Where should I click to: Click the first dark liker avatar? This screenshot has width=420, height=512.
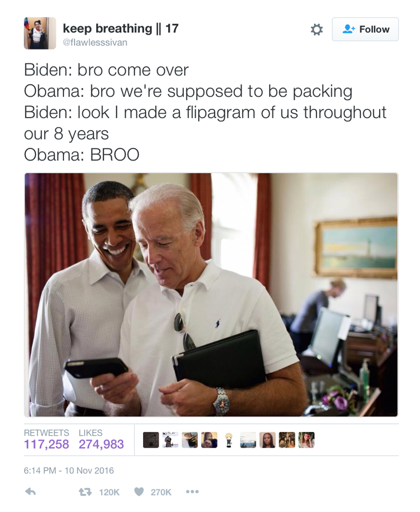coord(151,440)
